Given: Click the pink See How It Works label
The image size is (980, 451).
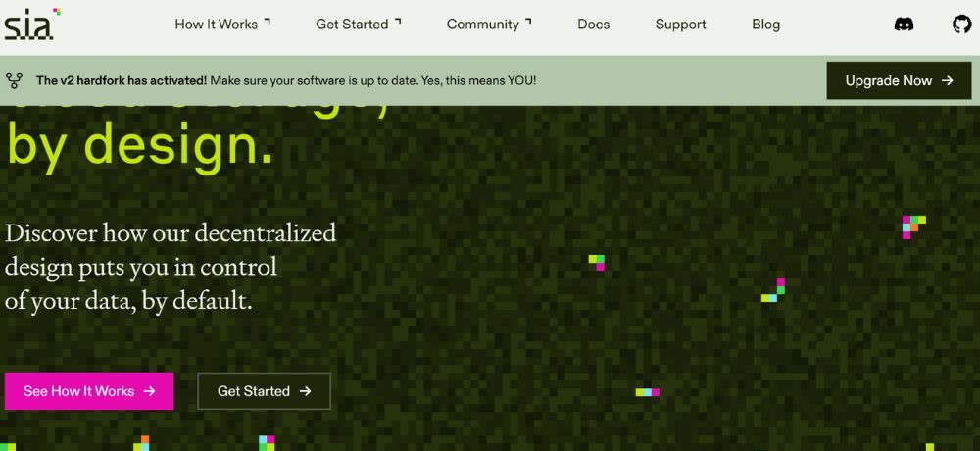Looking at the screenshot, I should (78, 391).
